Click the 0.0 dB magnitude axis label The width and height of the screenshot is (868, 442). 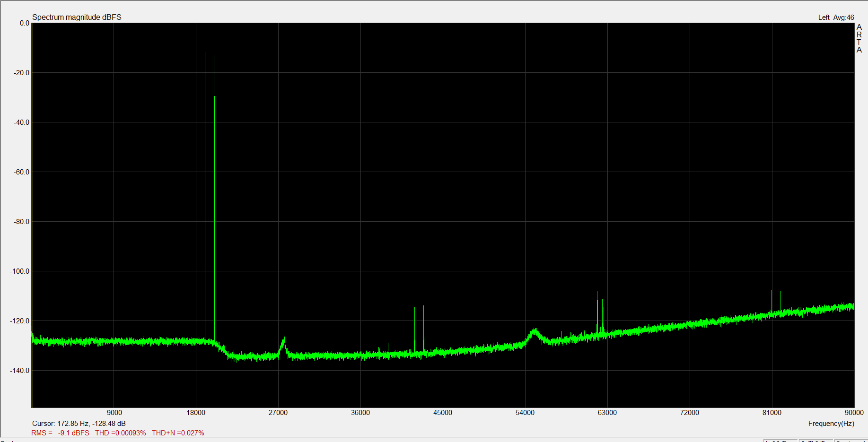[x=24, y=23]
